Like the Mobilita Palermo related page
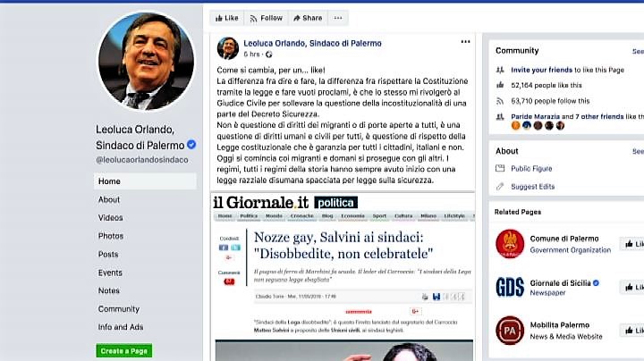The width and height of the screenshot is (644, 361). tap(631, 331)
